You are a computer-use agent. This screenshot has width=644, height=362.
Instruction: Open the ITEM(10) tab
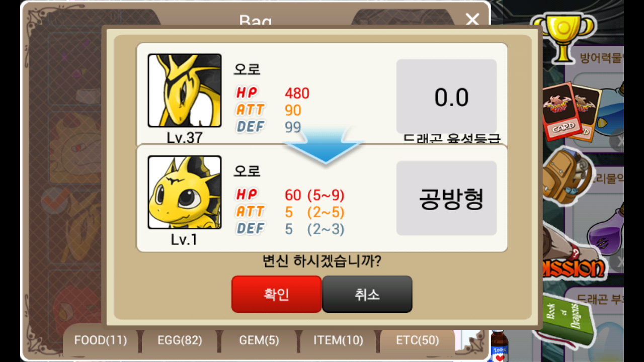[338, 340]
